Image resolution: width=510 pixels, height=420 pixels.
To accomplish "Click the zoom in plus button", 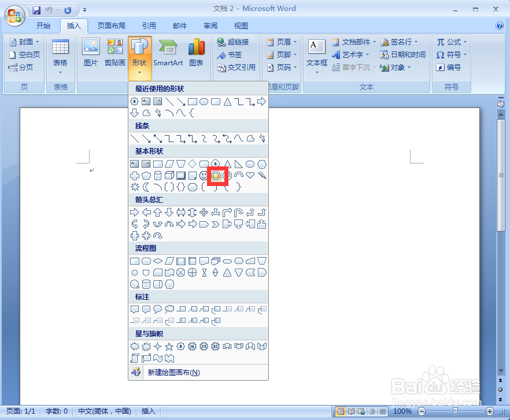I will (x=490, y=411).
